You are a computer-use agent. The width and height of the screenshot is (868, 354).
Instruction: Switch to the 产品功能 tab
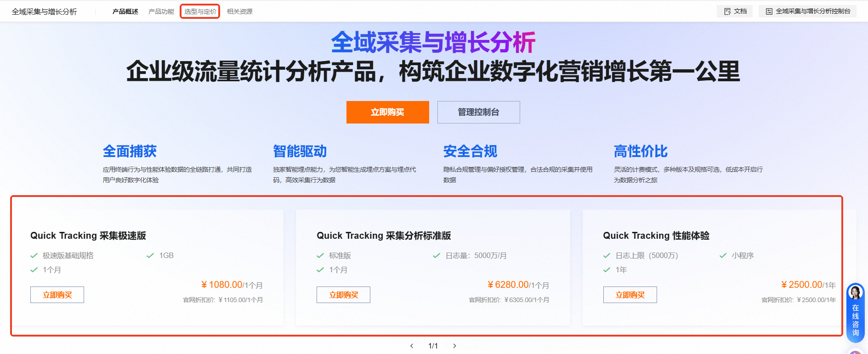pos(161,11)
